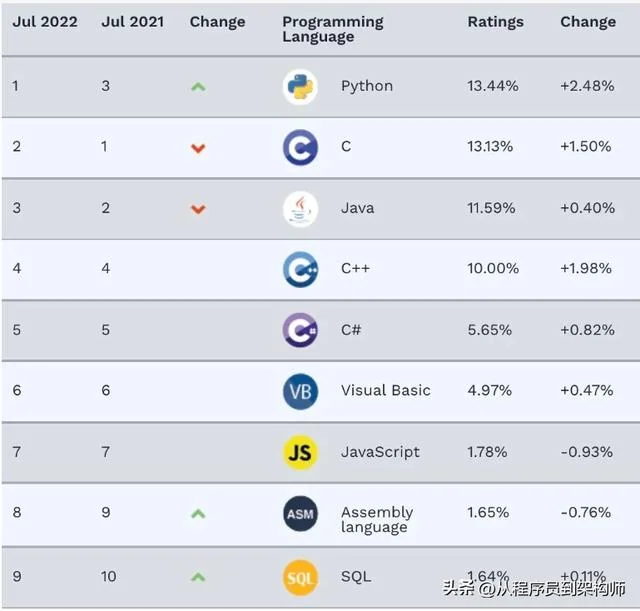Click red down arrow in C row
The image size is (640, 611).
(198, 148)
